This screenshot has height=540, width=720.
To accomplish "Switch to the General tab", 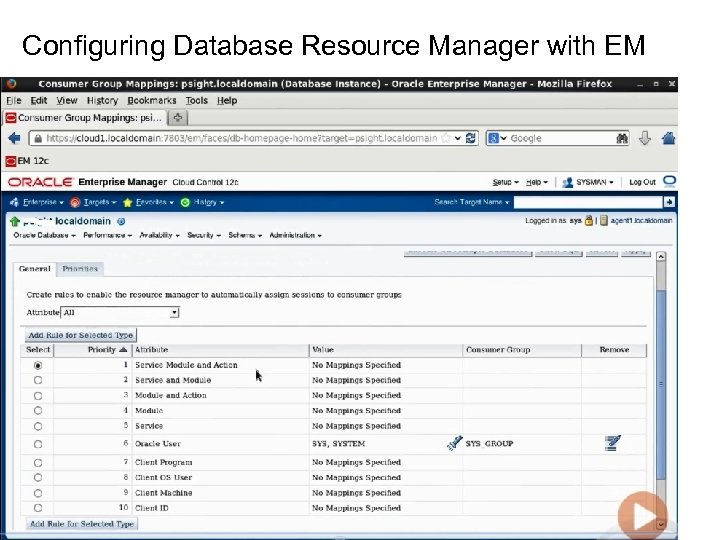I will [34, 269].
